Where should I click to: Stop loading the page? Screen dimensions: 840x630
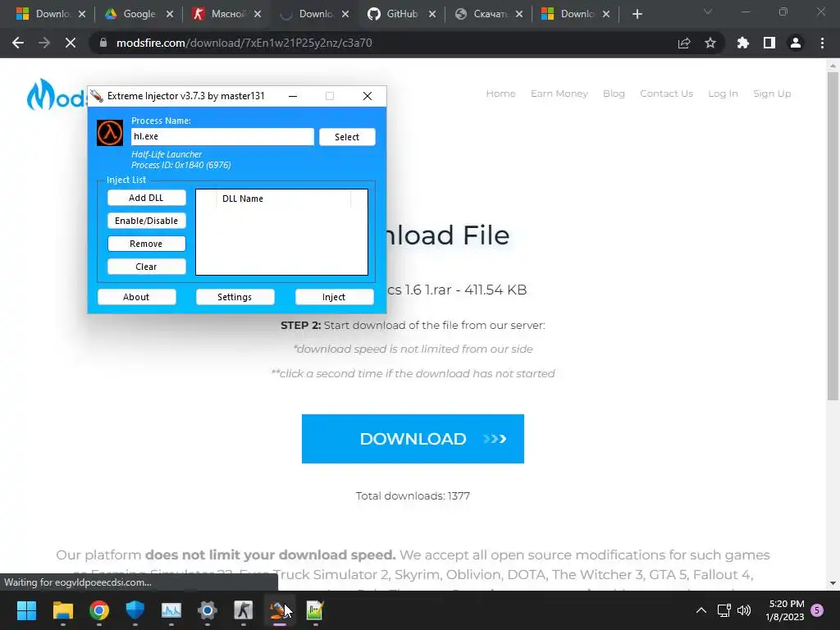pyautogui.click(x=71, y=43)
